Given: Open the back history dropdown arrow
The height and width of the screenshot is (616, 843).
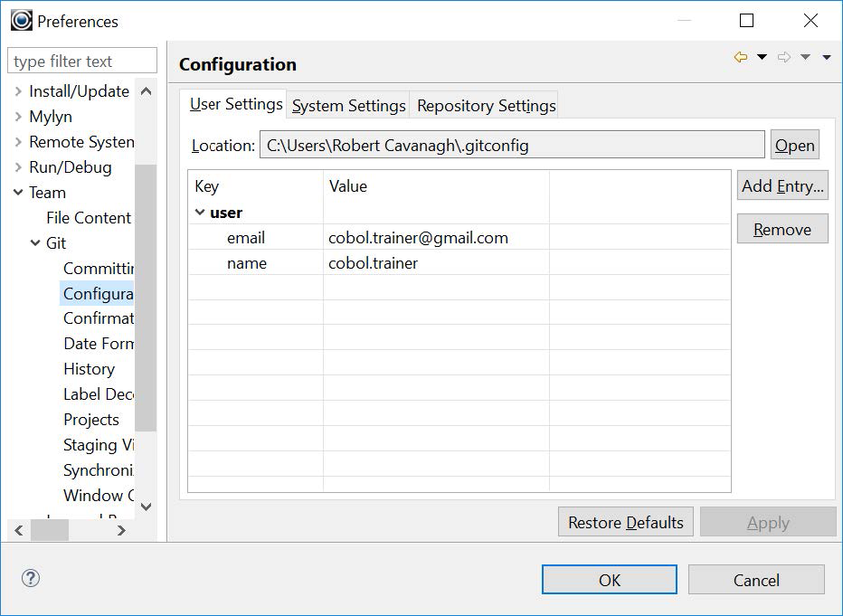Looking at the screenshot, I should click(x=762, y=58).
